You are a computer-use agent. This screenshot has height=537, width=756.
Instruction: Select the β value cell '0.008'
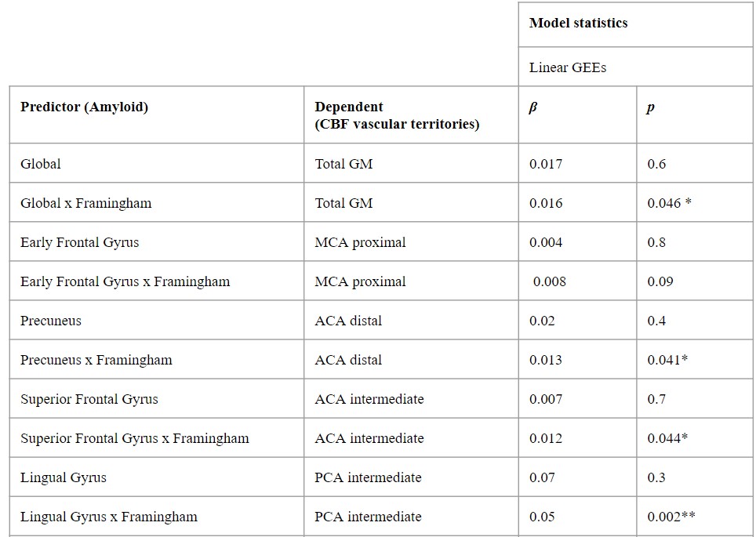coord(549,281)
